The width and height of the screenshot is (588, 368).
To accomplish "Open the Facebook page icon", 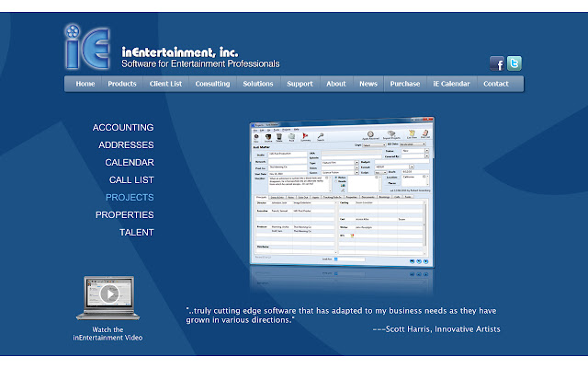I will [x=497, y=63].
